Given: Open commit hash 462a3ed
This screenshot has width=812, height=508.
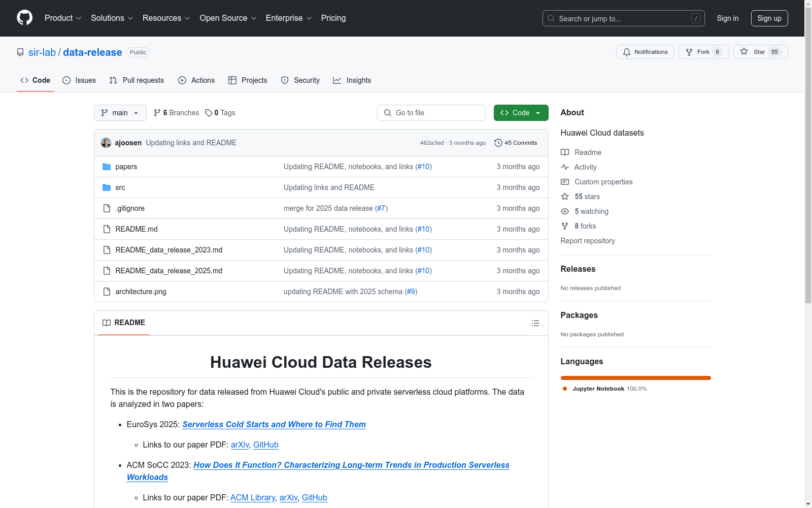Looking at the screenshot, I should coord(432,143).
